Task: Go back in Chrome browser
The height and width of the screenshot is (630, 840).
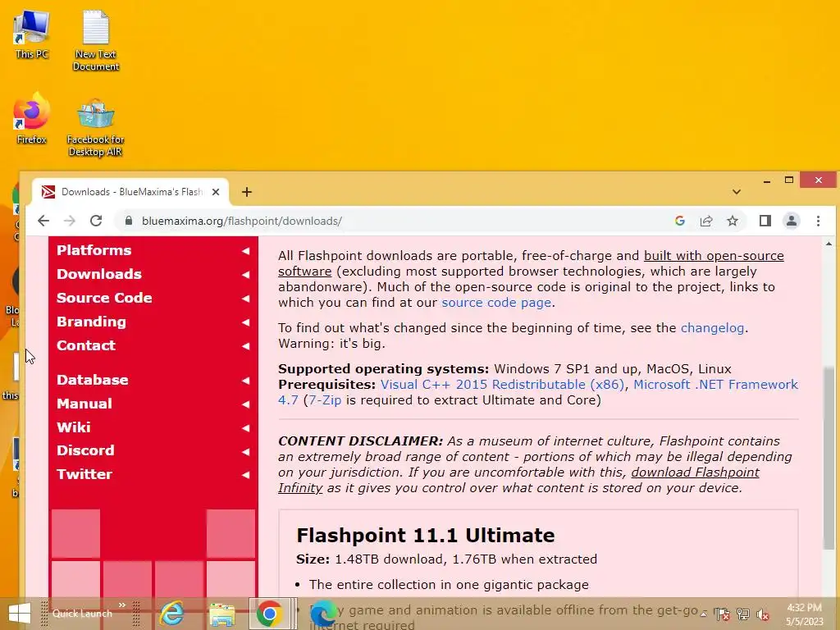Action: point(43,221)
